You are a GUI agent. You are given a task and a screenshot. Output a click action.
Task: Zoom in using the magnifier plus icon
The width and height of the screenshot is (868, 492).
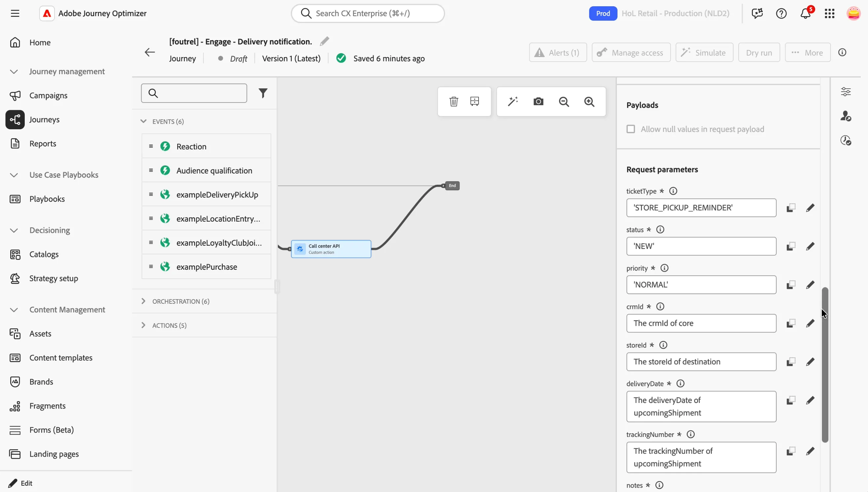click(589, 102)
